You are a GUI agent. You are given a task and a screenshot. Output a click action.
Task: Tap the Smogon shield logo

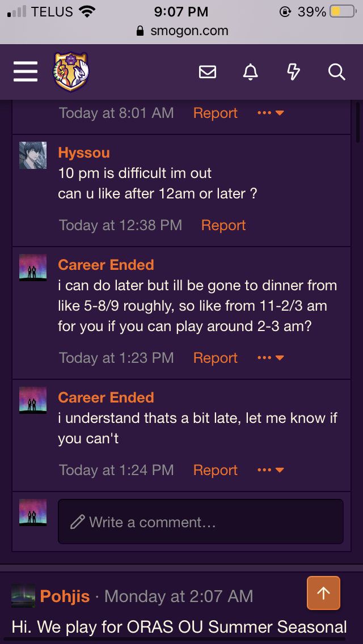pyautogui.click(x=71, y=72)
